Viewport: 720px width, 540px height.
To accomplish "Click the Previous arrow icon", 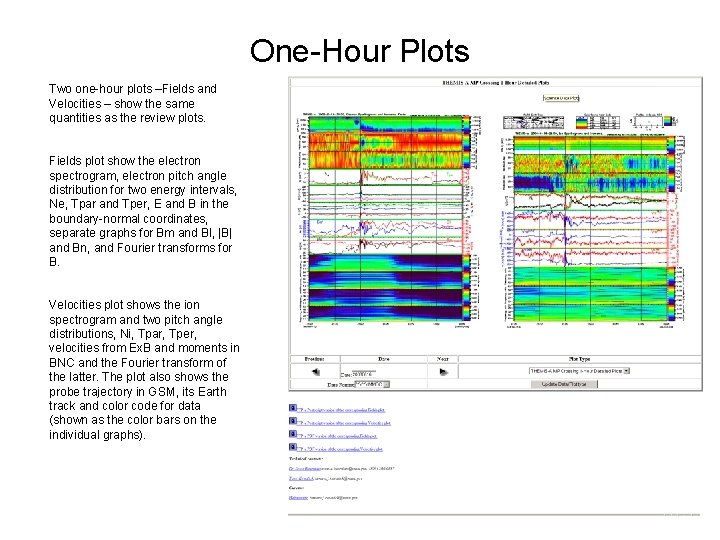I will click(x=315, y=372).
